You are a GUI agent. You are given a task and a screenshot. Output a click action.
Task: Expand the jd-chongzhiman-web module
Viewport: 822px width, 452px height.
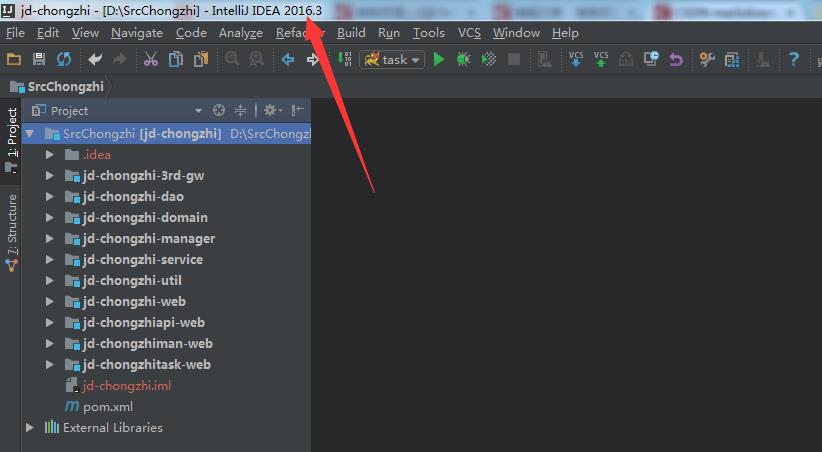click(50, 343)
